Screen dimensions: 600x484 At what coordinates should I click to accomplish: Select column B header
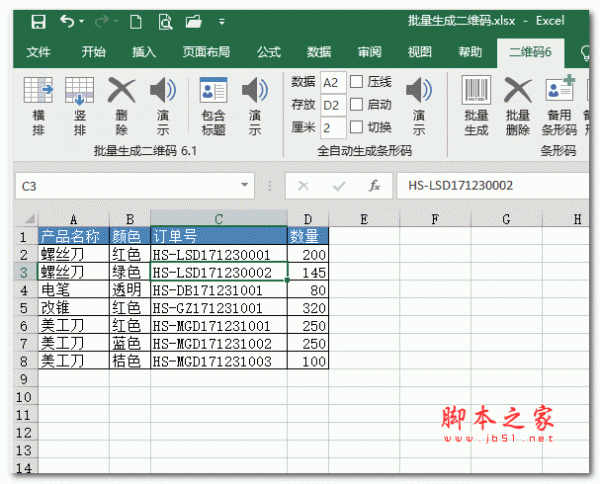pyautogui.click(x=130, y=219)
